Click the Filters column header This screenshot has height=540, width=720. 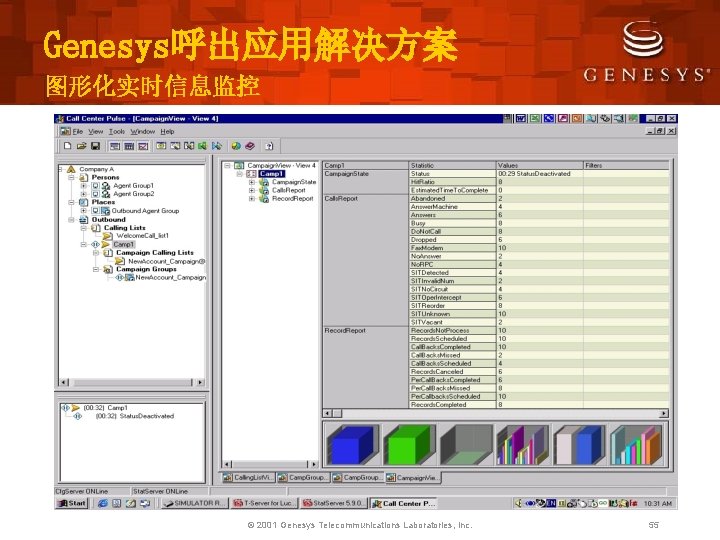point(626,165)
